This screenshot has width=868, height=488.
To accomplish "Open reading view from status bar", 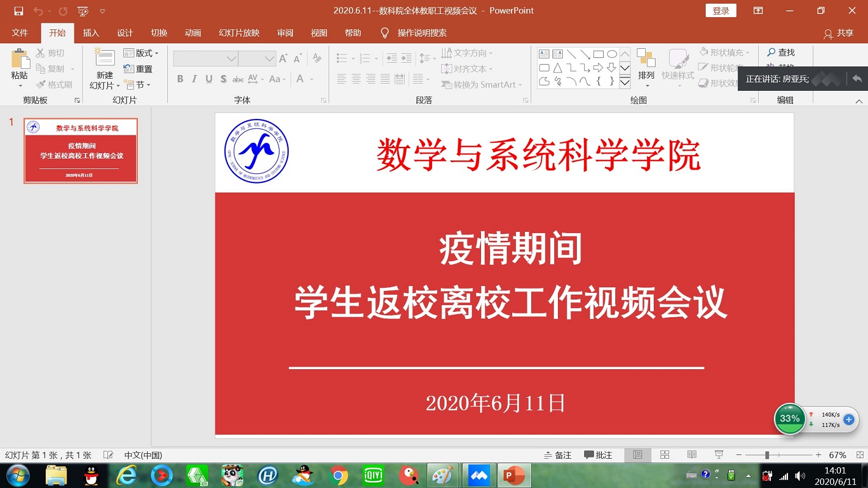I will click(x=692, y=455).
